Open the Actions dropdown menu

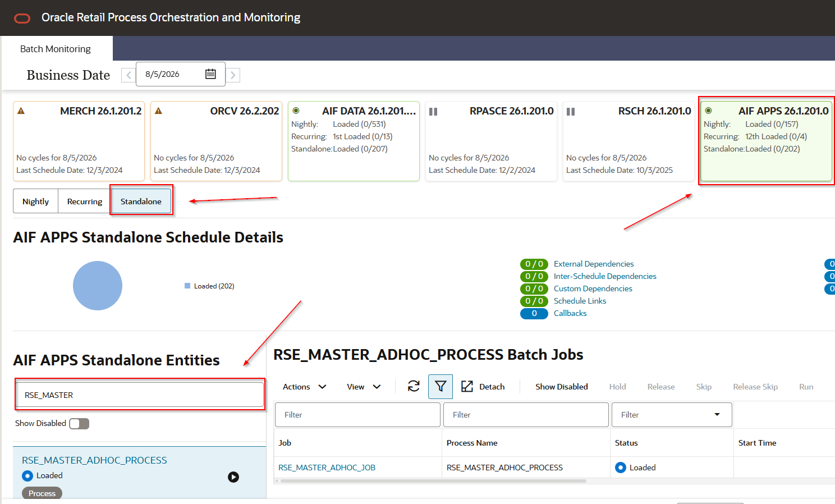304,387
